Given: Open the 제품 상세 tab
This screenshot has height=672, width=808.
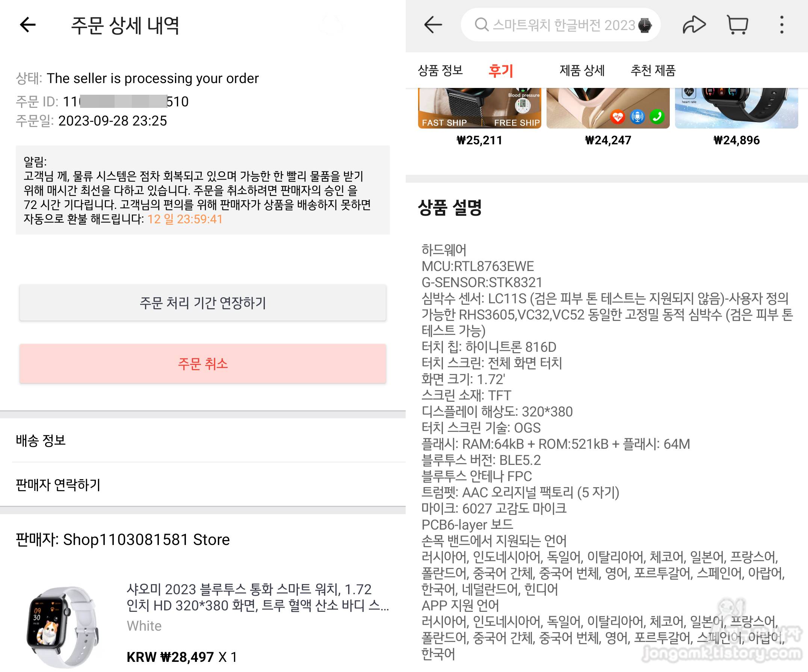Looking at the screenshot, I should pos(582,70).
